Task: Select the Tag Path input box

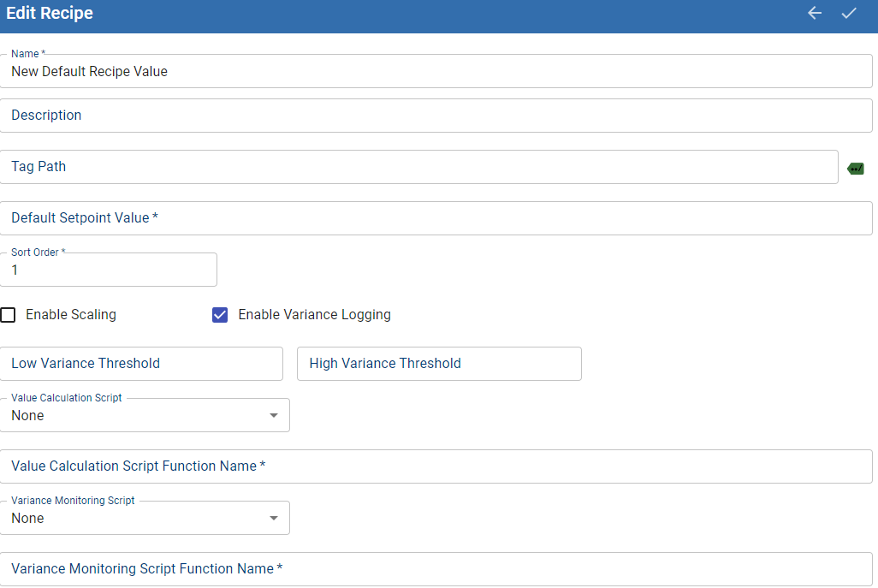Action: (418, 167)
